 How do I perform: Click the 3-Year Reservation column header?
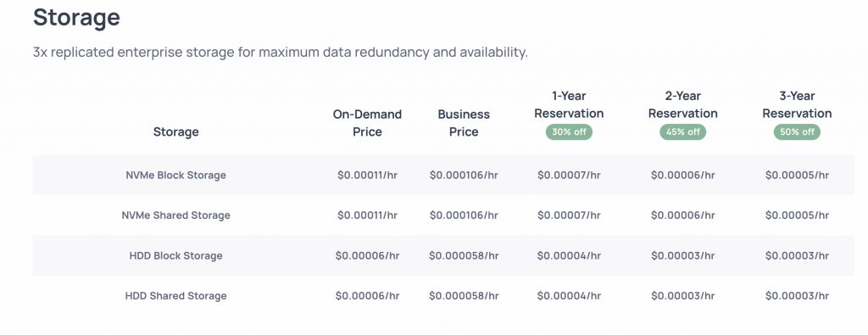tap(797, 104)
